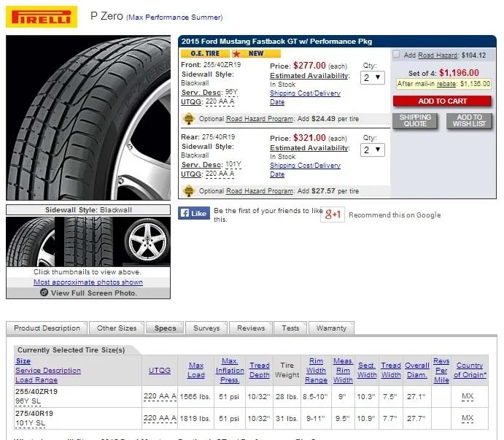
Task: Click front tire Road Hazard Program link
Action: coord(260,119)
